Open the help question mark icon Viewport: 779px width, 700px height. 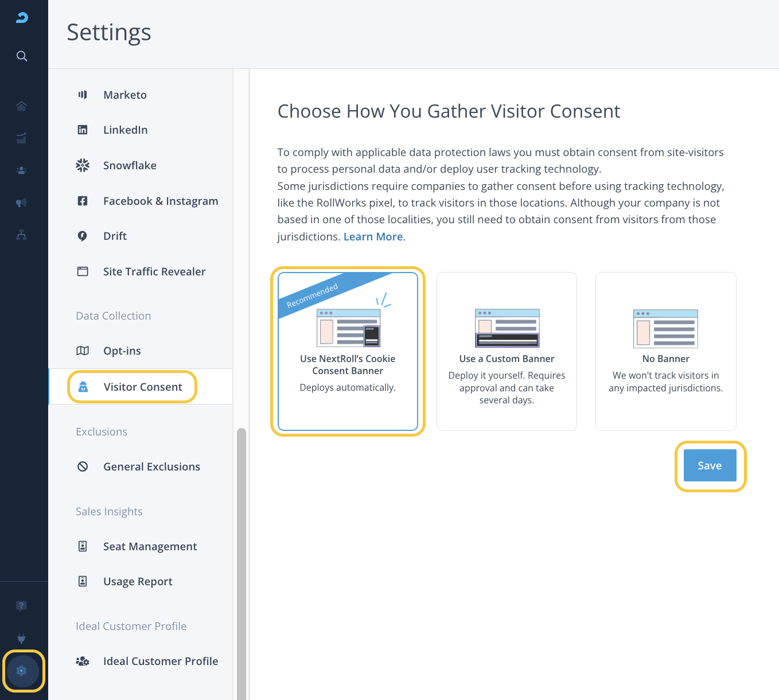22,606
